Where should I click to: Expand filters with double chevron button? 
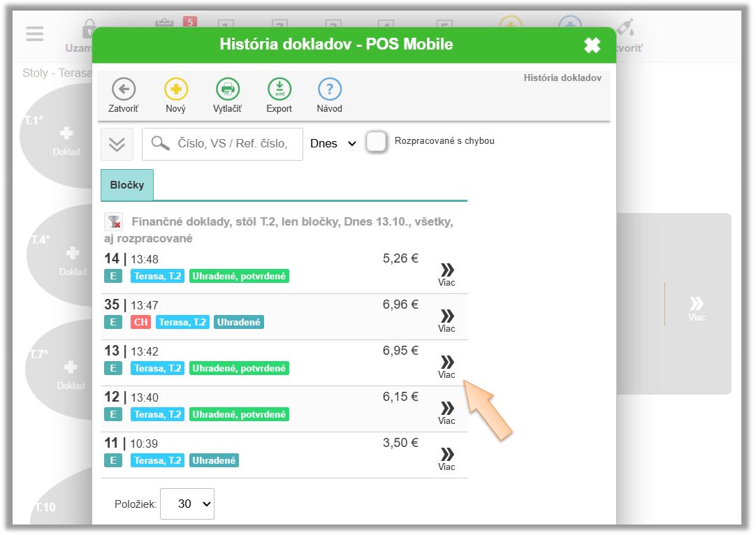tap(117, 144)
